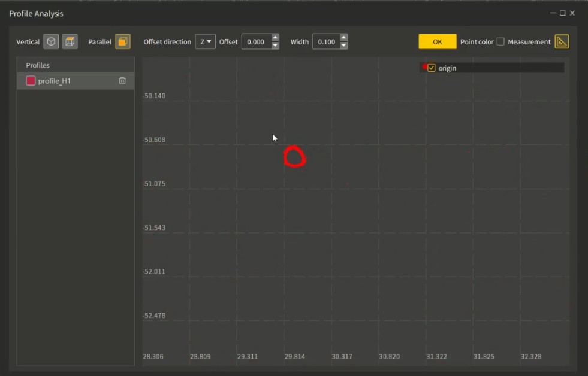Open the Measurement ruler tool
588x376 pixels.
(x=562, y=41)
